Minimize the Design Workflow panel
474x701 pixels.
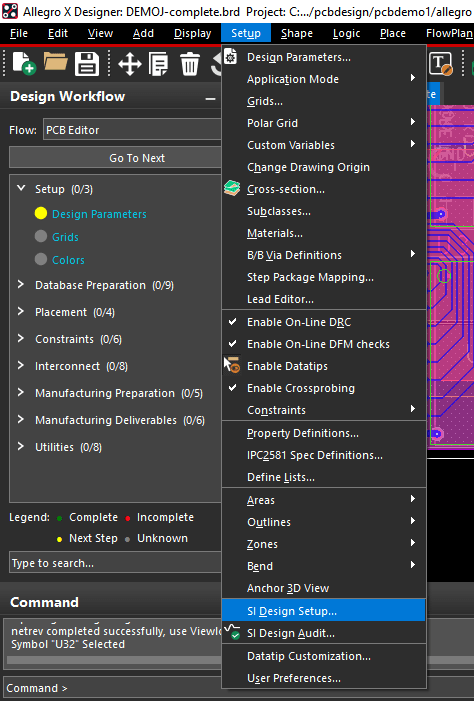coord(210,98)
